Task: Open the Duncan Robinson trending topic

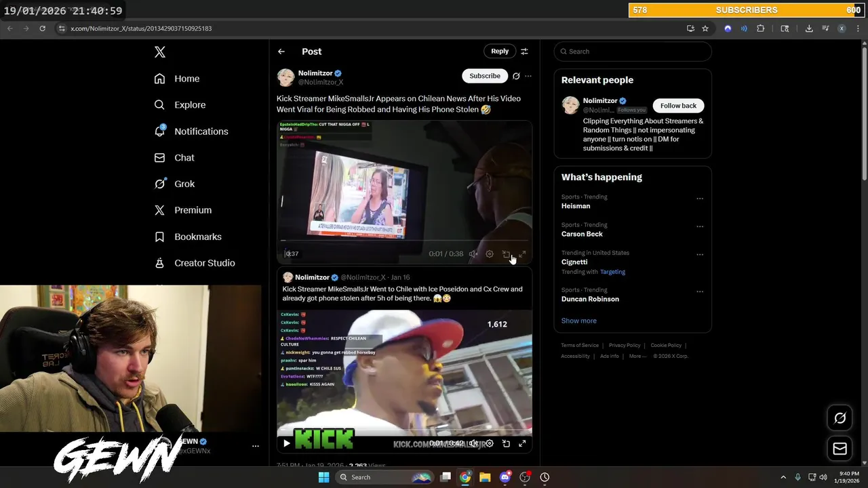Action: pos(590,299)
